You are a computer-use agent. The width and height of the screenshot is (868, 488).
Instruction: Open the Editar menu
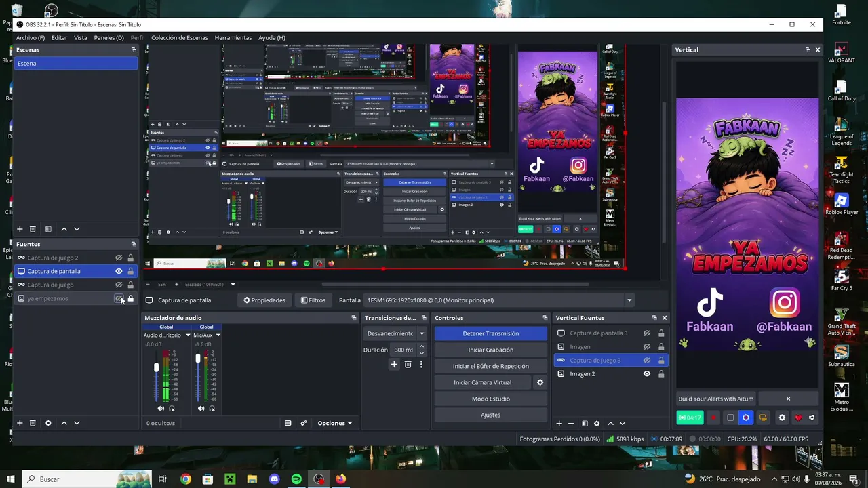pyautogui.click(x=59, y=38)
